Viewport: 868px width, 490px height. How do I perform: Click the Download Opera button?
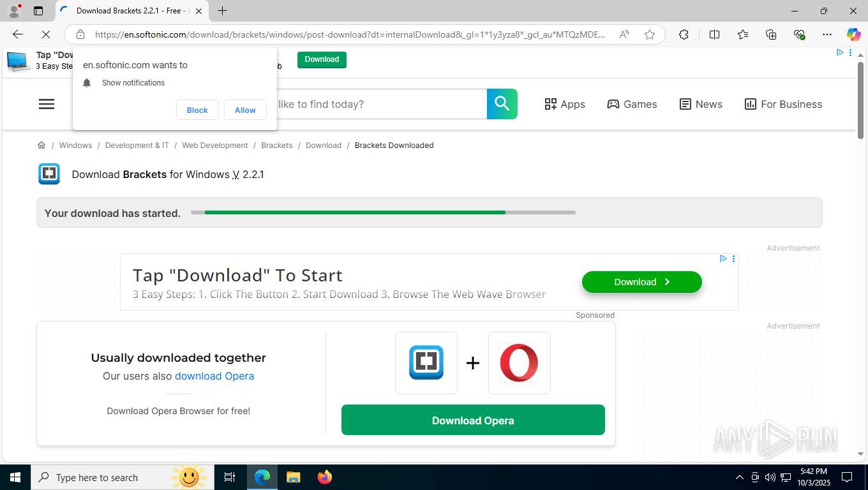coord(473,420)
